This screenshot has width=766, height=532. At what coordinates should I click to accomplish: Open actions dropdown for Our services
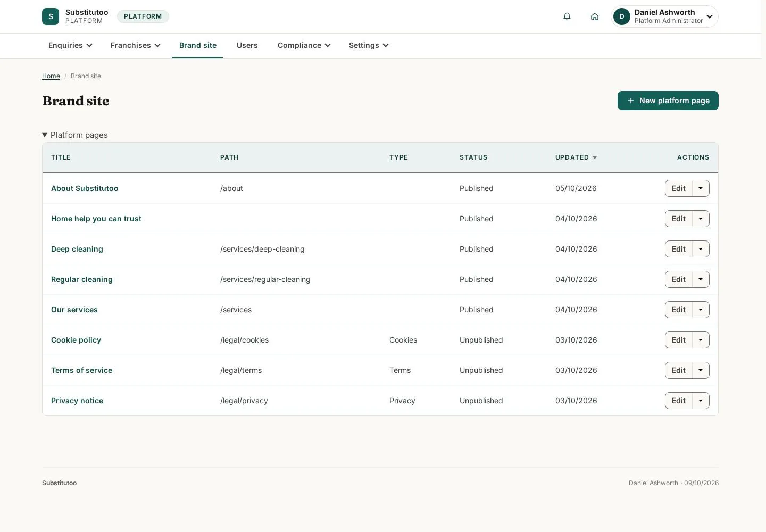coord(701,310)
